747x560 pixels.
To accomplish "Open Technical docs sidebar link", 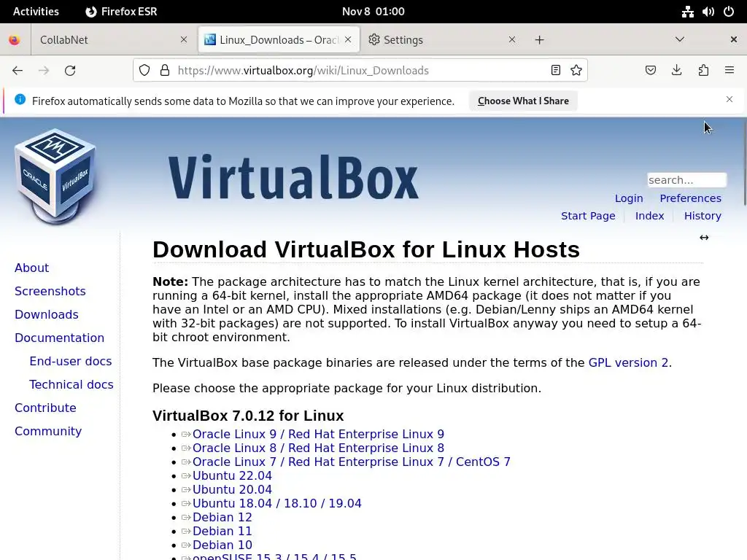I will (71, 384).
